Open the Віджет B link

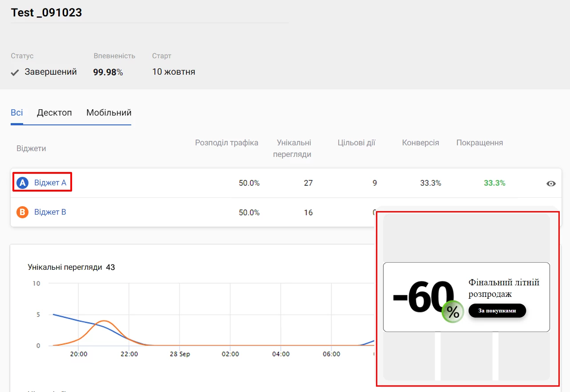(50, 212)
